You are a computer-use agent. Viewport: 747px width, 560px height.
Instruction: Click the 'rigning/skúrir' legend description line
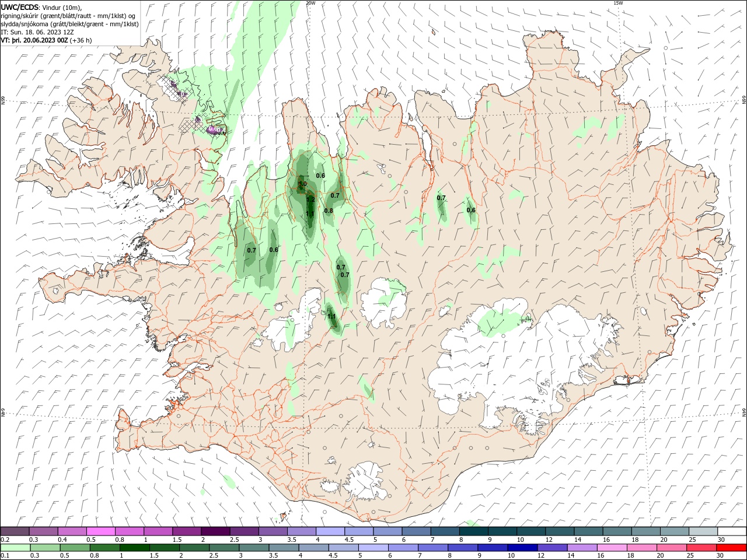[x=68, y=16]
